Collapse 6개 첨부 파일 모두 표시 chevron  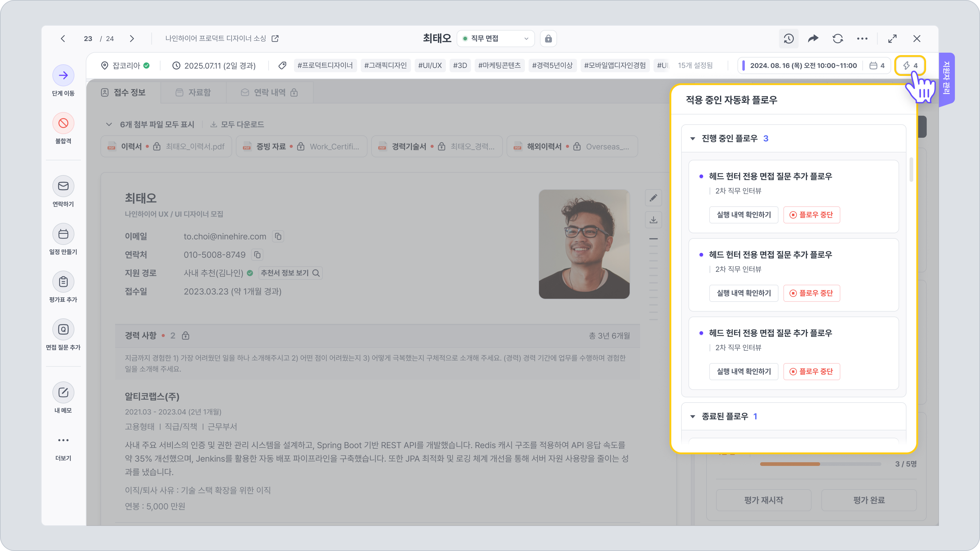click(x=109, y=124)
